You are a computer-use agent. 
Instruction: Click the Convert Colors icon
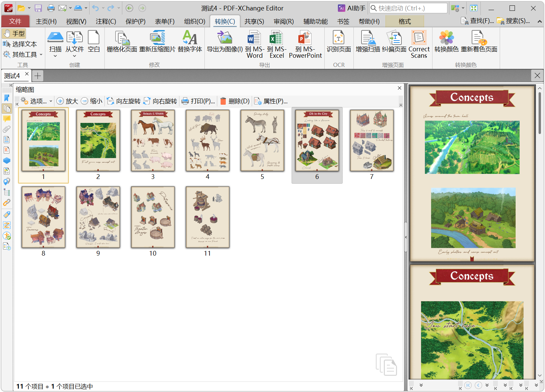click(446, 41)
